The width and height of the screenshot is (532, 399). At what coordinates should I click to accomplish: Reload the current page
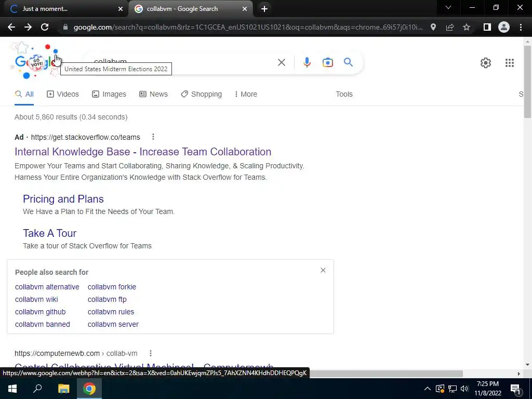(x=45, y=27)
